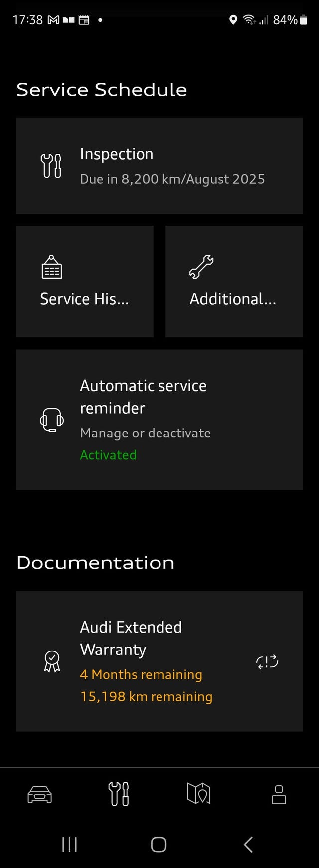Click Manage or deactivate text
The image size is (319, 868).
(x=145, y=433)
